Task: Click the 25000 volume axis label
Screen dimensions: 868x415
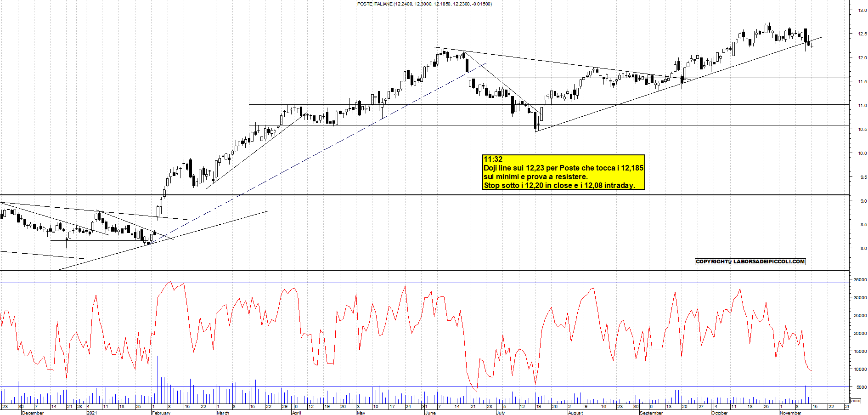Action: click(860, 316)
